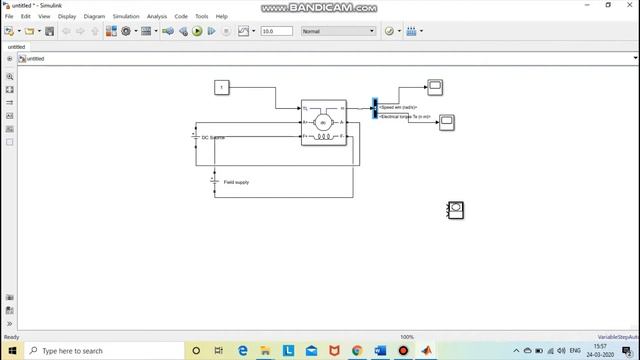Screen dimensions: 640x360
Task: Select the upper Scope block
Action: 435,87
